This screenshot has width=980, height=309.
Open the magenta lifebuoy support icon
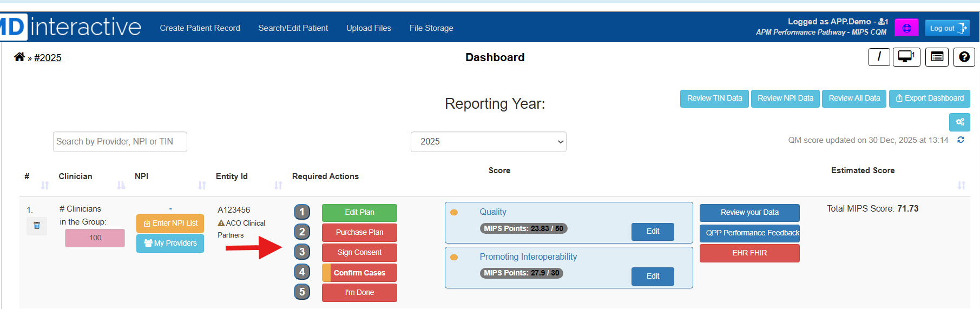point(906,28)
